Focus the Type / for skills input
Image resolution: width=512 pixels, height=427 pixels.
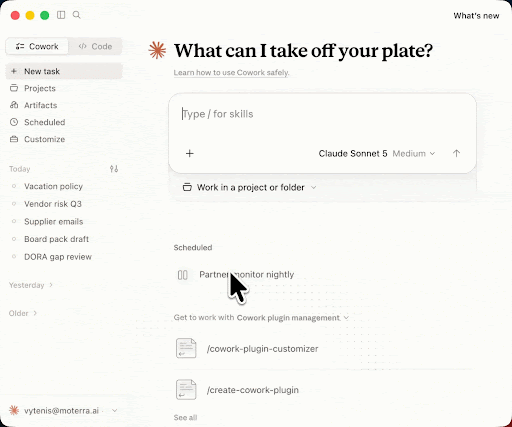[x=322, y=114]
